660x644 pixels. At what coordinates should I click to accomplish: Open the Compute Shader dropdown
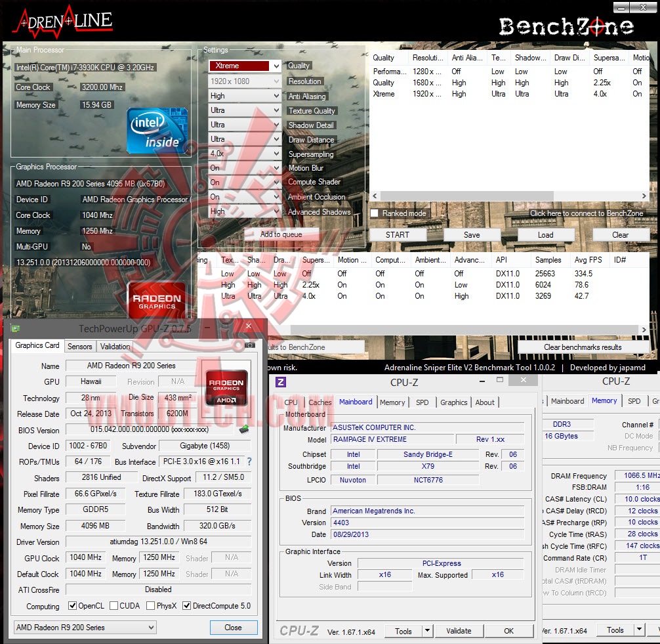245,182
